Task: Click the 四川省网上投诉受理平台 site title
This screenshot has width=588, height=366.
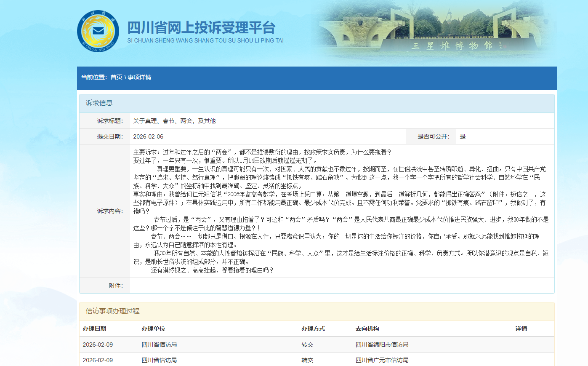Action: coord(201,27)
